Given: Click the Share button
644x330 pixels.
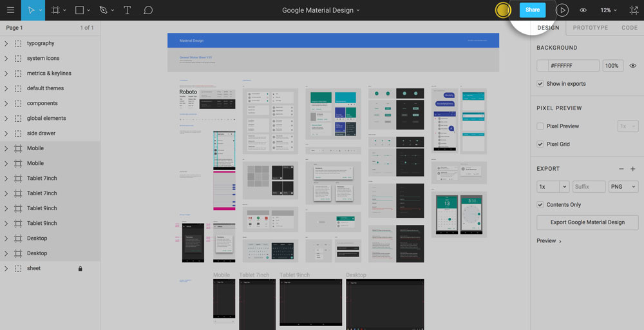Looking at the screenshot, I should click(533, 10).
